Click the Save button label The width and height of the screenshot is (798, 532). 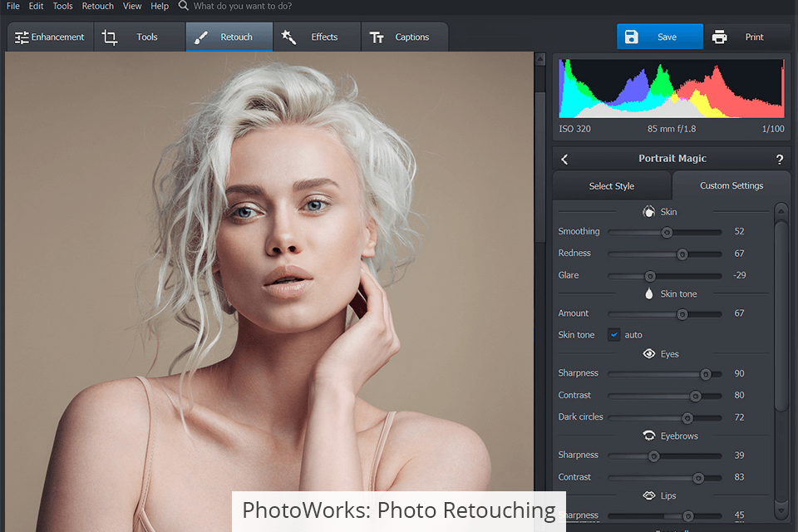[667, 37]
